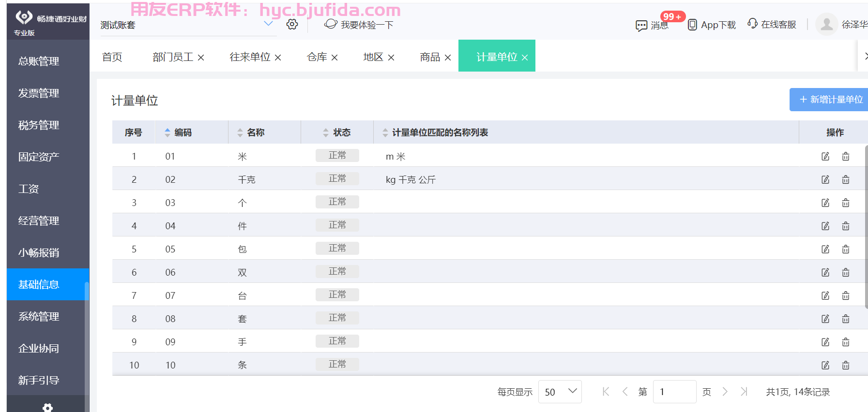The height and width of the screenshot is (412, 868).
Task: Close the 商品 tab
Action: tap(448, 58)
